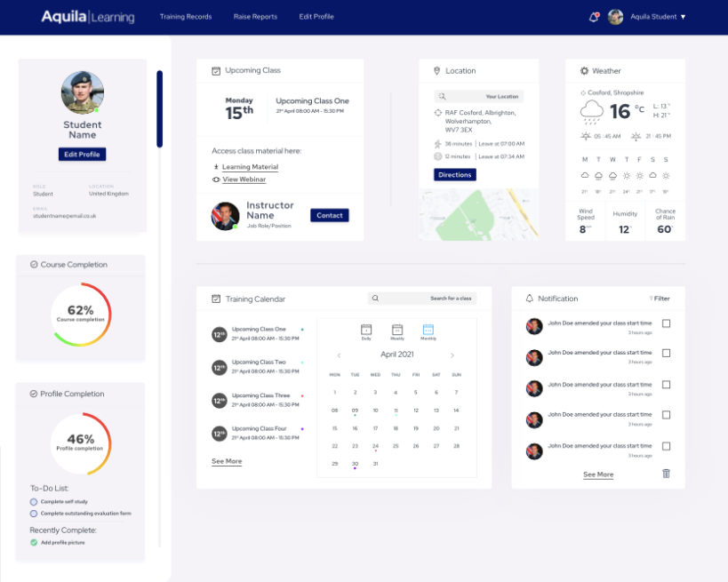
Task: Open Training Records menu item
Action: pos(186,17)
